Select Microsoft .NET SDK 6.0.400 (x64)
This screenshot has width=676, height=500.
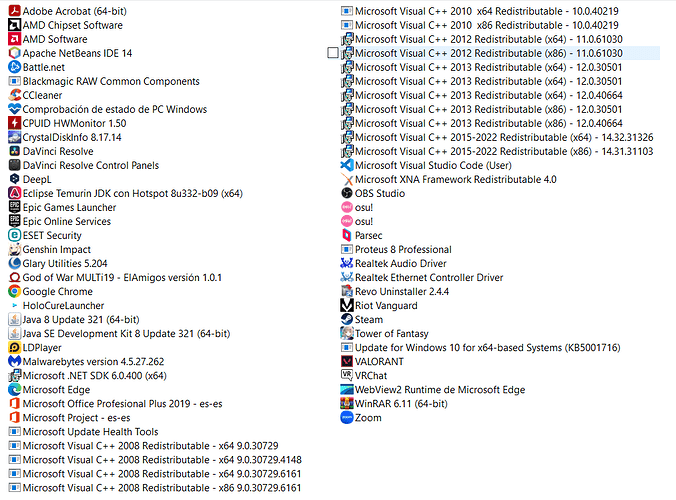(88, 375)
